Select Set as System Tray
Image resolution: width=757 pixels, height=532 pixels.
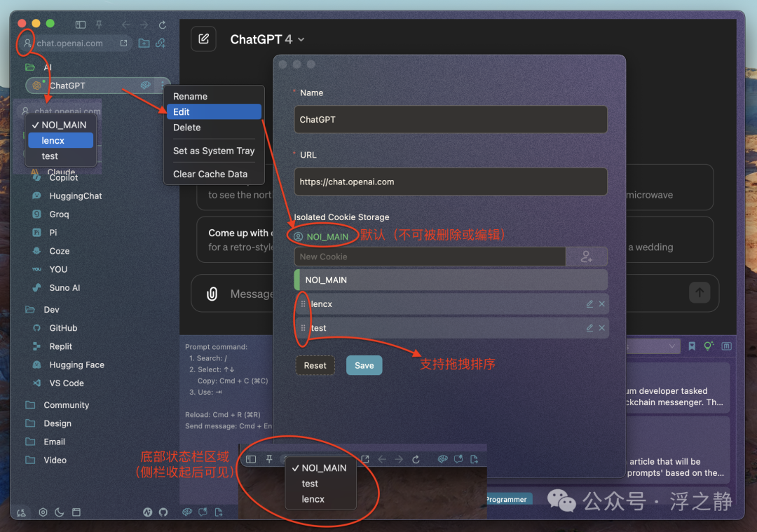[x=214, y=151]
